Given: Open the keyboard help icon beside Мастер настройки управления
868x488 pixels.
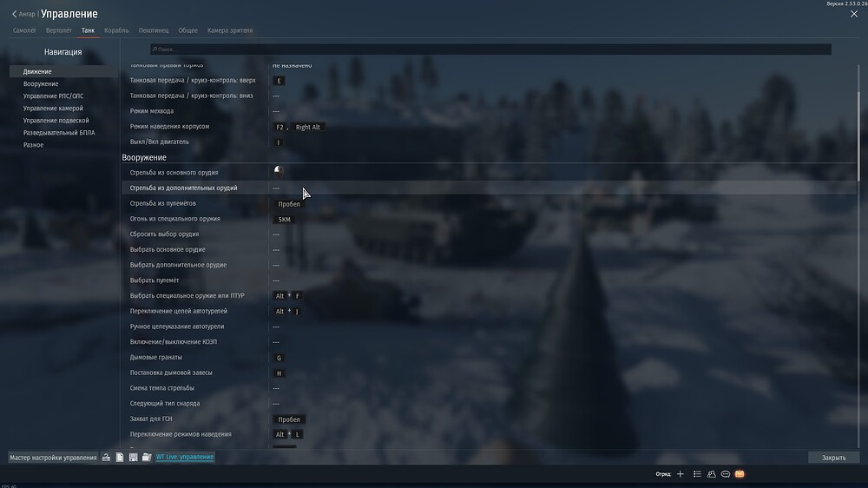Looking at the screenshot, I should (x=106, y=458).
